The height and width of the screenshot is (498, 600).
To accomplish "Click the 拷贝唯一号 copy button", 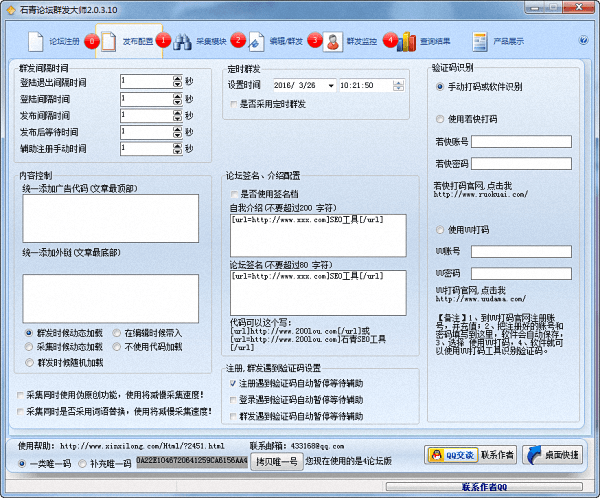I will pos(276,461).
